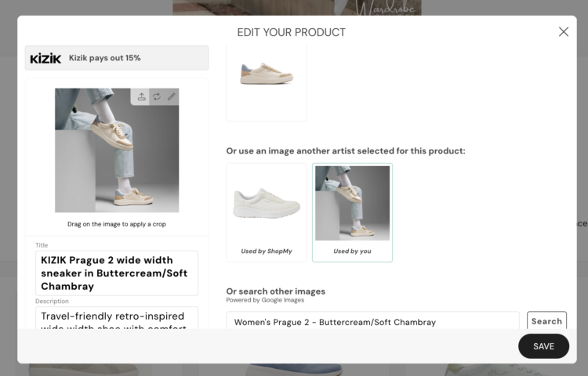Click the Kizik logo in commission banner
The image size is (588, 376).
pyautogui.click(x=45, y=58)
